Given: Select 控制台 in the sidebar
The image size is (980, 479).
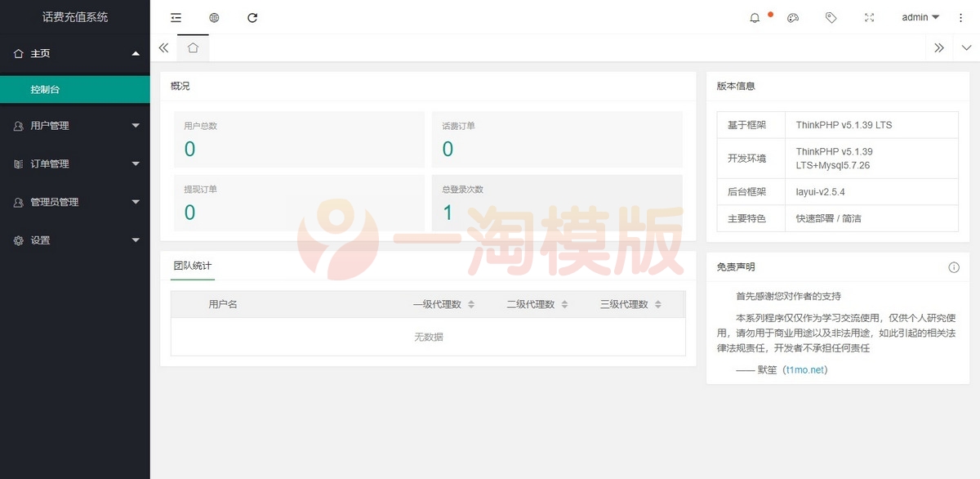Looking at the screenshot, I should click(x=74, y=90).
